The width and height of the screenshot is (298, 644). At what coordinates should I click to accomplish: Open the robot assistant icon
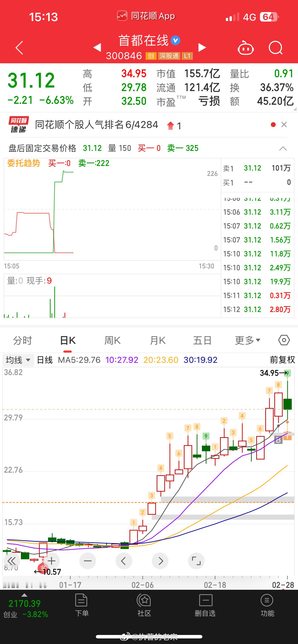tap(246, 48)
